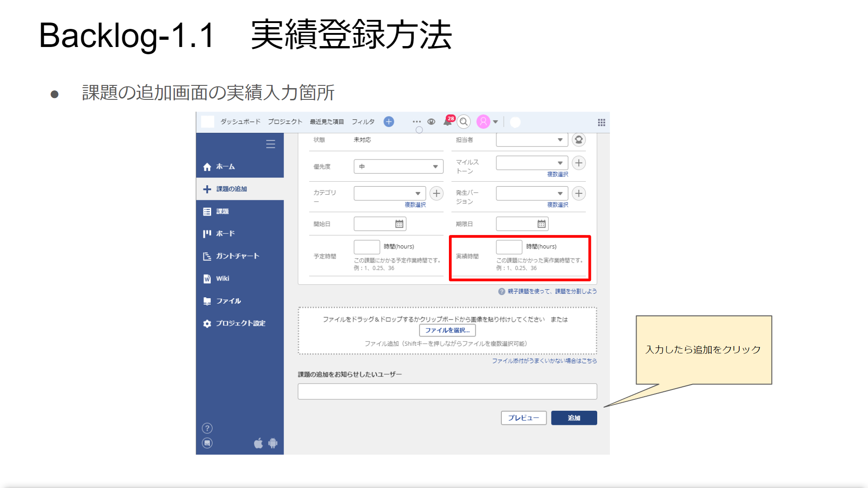
Task: Open the notifications bell with badge 28
Action: tap(448, 121)
